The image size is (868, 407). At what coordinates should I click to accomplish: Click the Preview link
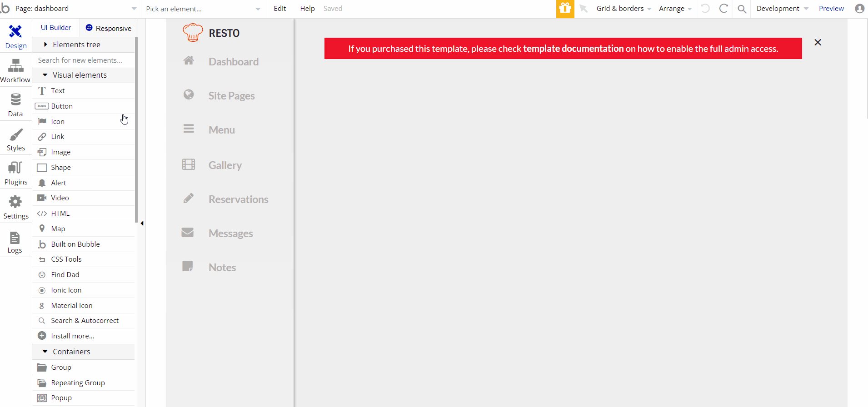click(x=831, y=9)
